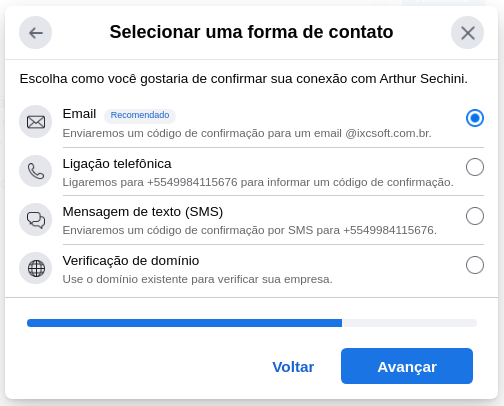The height and width of the screenshot is (406, 504).
Task: Click the envelope Email icon
Action: click(36, 122)
